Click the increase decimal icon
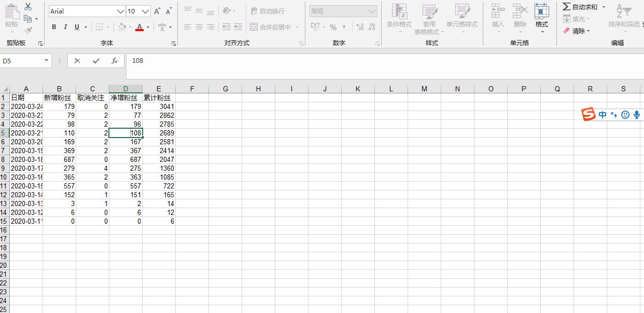The height and width of the screenshot is (313, 644). pyautogui.click(x=360, y=27)
